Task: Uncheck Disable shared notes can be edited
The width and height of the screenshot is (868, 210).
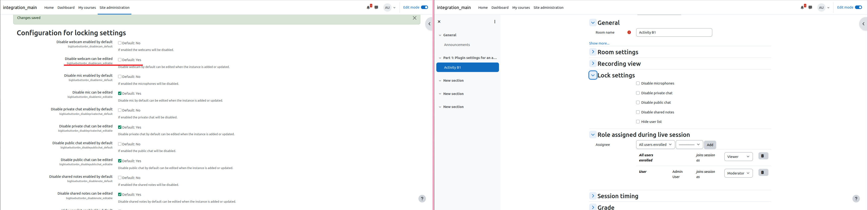Action: coord(120,194)
